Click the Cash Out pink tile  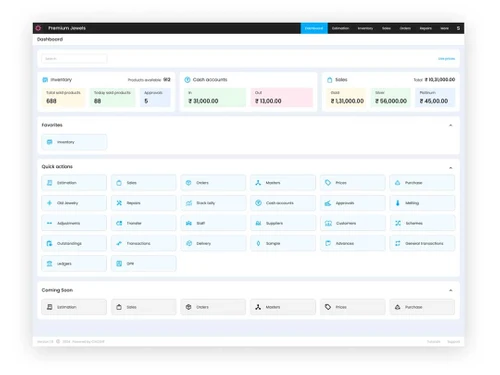click(x=282, y=97)
